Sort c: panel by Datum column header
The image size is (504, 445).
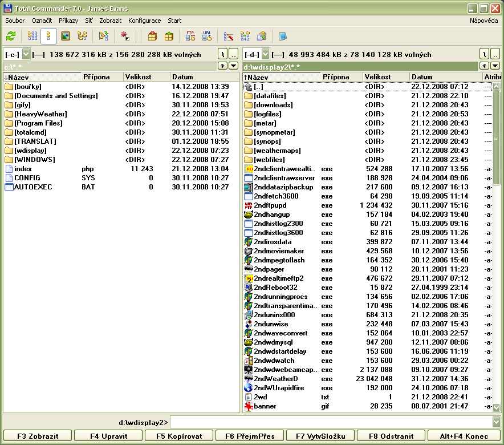coord(205,77)
